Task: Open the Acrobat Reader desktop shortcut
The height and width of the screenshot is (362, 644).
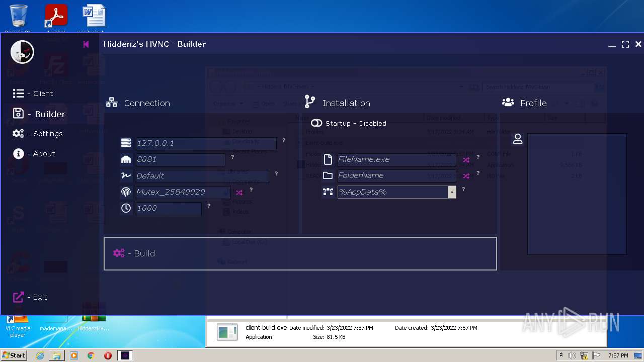Action: [x=56, y=19]
